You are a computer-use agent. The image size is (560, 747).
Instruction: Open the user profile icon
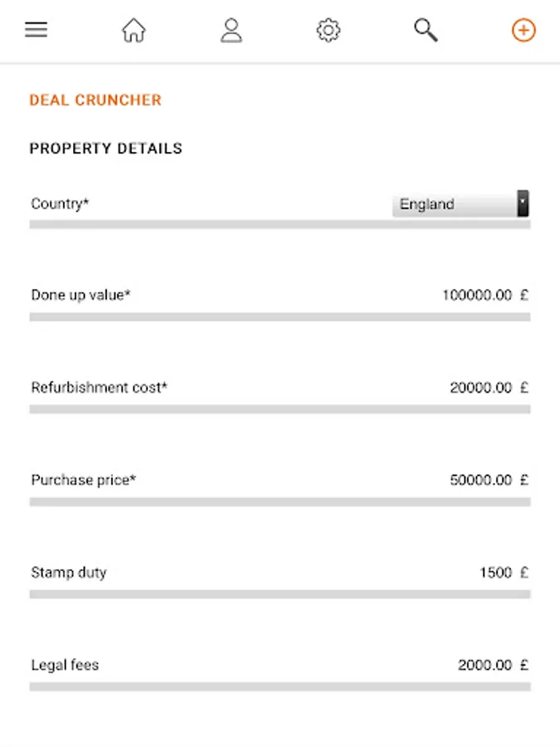point(231,30)
